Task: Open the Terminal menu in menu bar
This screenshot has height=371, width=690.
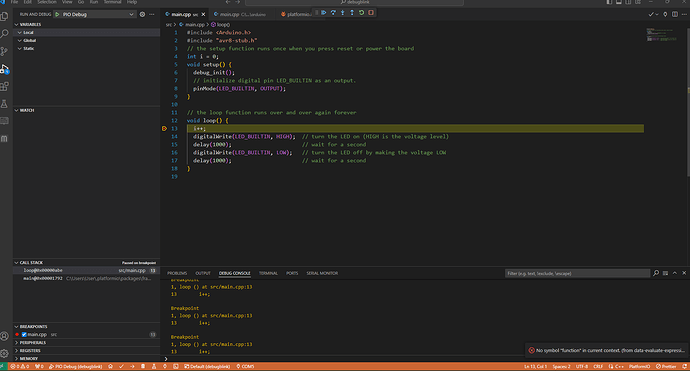Action: [112, 2]
